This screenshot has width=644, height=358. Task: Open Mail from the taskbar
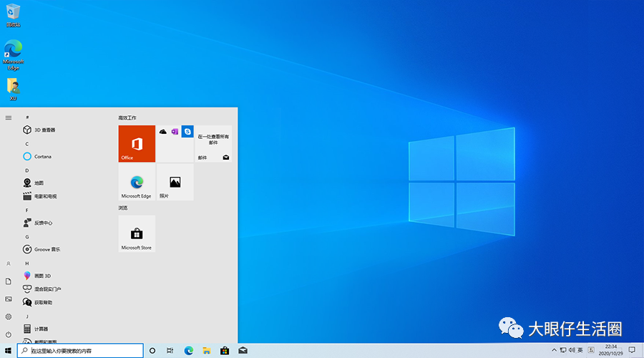tap(243, 351)
